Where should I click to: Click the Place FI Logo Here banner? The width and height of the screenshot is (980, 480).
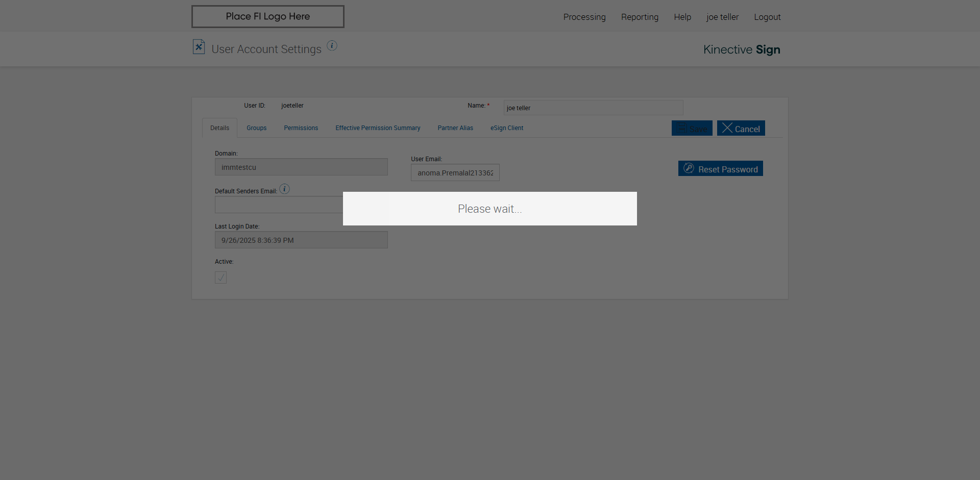(268, 16)
